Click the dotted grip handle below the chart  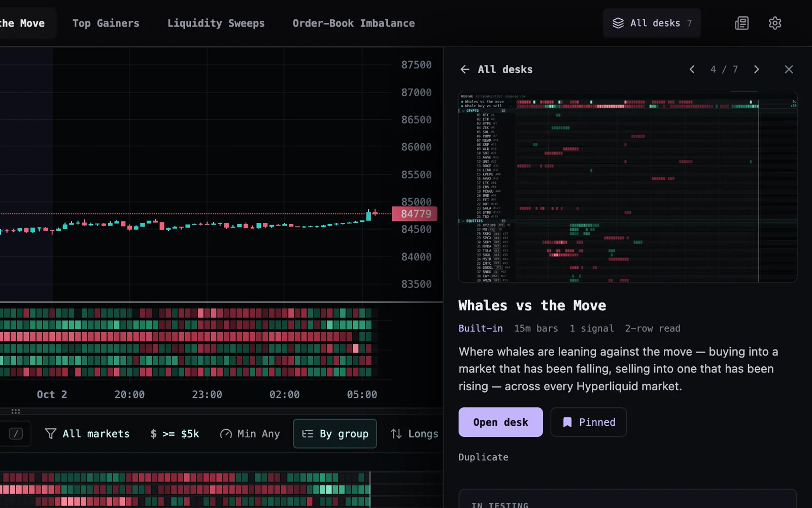coord(16,411)
